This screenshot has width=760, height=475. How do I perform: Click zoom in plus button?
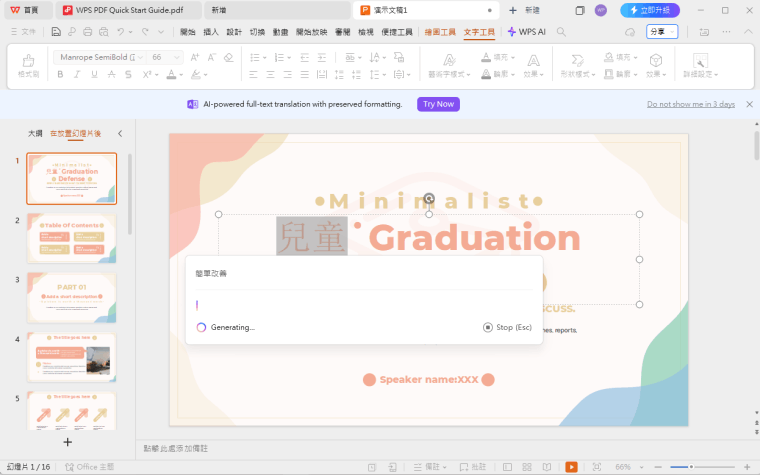pos(747,467)
